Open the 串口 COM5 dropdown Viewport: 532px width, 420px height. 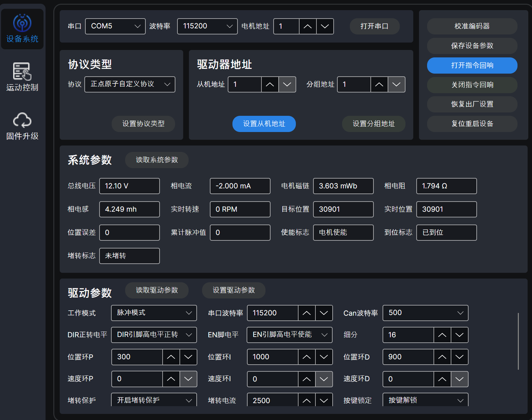[115, 26]
